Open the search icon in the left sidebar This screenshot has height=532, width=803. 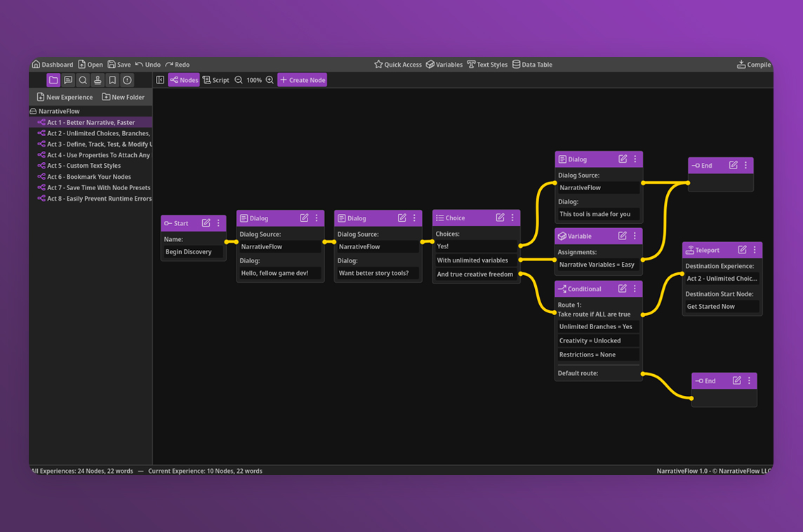click(x=83, y=80)
